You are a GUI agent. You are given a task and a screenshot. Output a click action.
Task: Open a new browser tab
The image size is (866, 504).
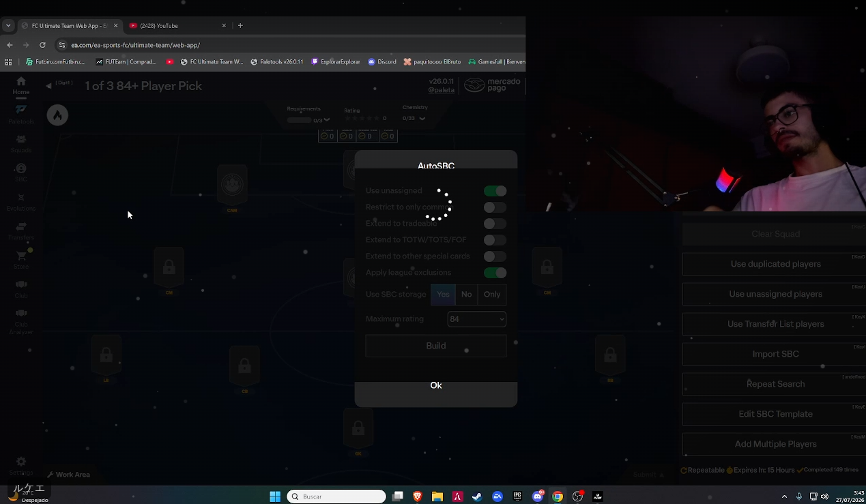pos(240,26)
